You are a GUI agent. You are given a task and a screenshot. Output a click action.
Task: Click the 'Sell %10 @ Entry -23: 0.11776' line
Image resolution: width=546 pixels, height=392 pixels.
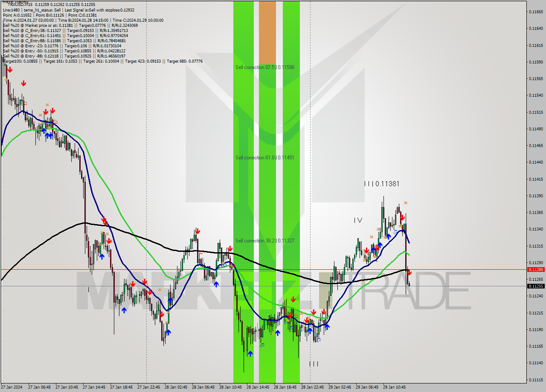point(62,46)
